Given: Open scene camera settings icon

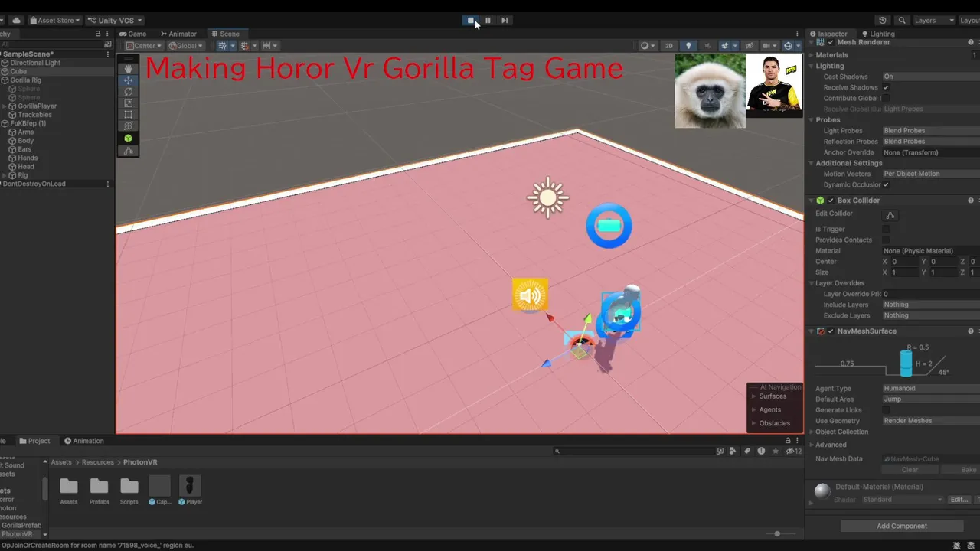Looking at the screenshot, I should pos(769,46).
